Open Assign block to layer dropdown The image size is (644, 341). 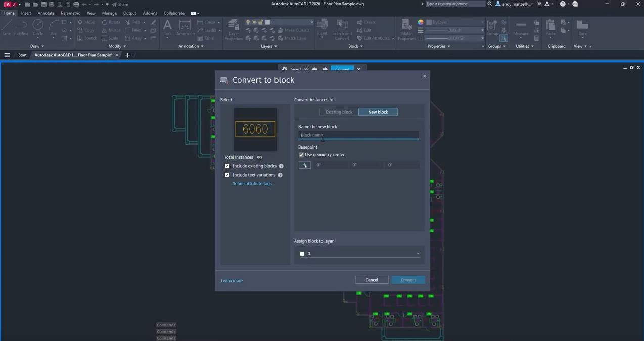pos(359,254)
